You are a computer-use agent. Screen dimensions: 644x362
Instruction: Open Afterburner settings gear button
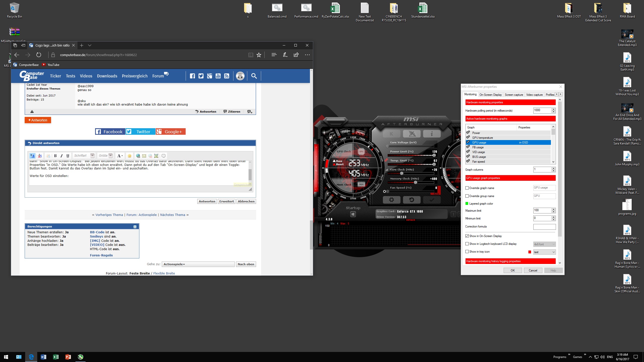(x=391, y=200)
